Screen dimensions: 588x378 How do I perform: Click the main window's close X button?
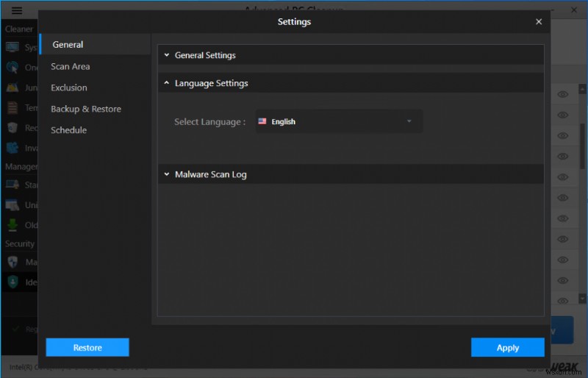pyautogui.click(x=574, y=10)
